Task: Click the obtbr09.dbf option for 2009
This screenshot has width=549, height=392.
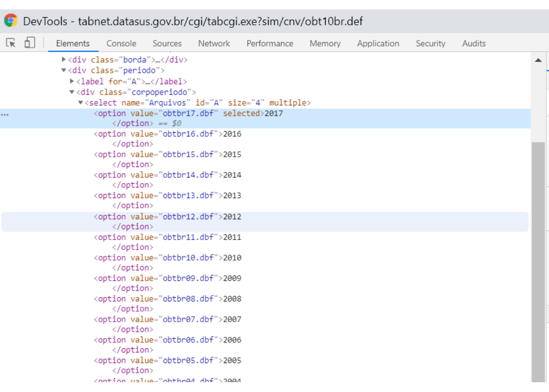Action: pyautogui.click(x=167, y=278)
